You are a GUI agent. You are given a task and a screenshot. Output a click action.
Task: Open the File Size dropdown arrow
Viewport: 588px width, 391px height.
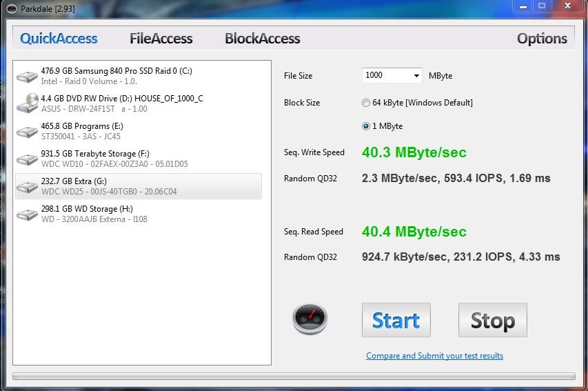416,76
